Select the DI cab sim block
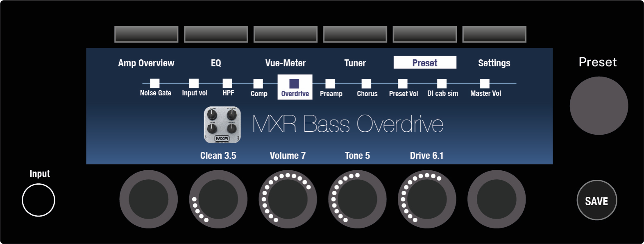 [x=442, y=88]
